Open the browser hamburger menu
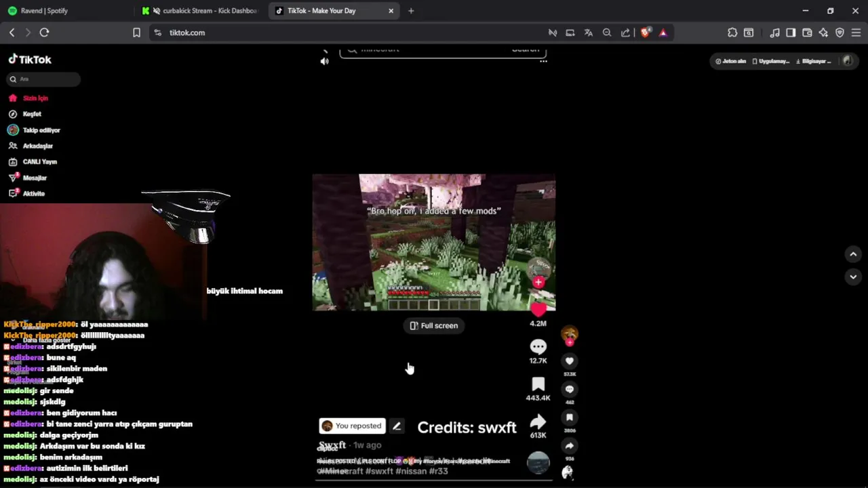The image size is (868, 488). [x=856, y=33]
